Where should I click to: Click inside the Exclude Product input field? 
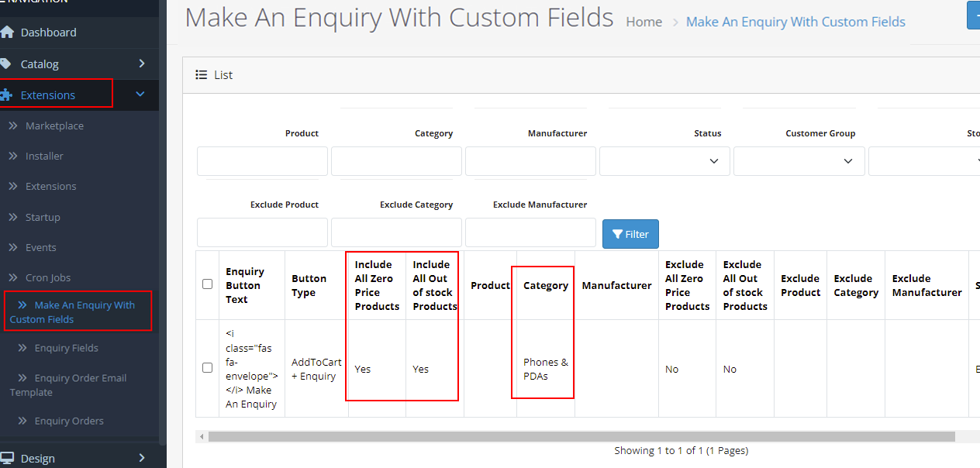[x=262, y=232]
